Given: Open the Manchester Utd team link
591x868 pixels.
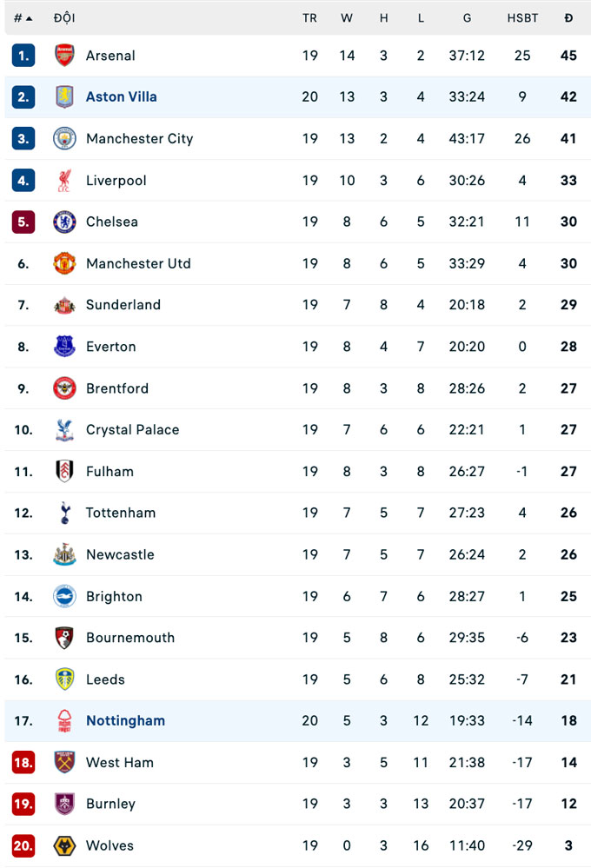Looking at the screenshot, I should pyautogui.click(x=138, y=263).
